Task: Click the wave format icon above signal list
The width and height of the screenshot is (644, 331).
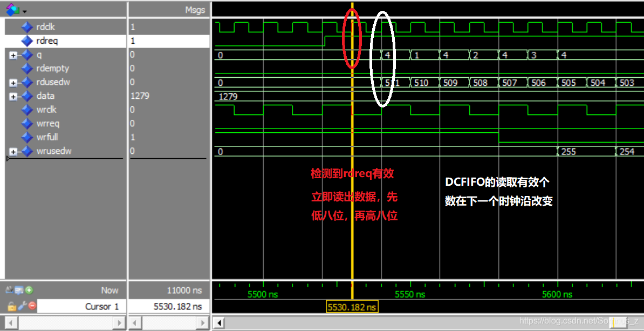Action: 12,9
